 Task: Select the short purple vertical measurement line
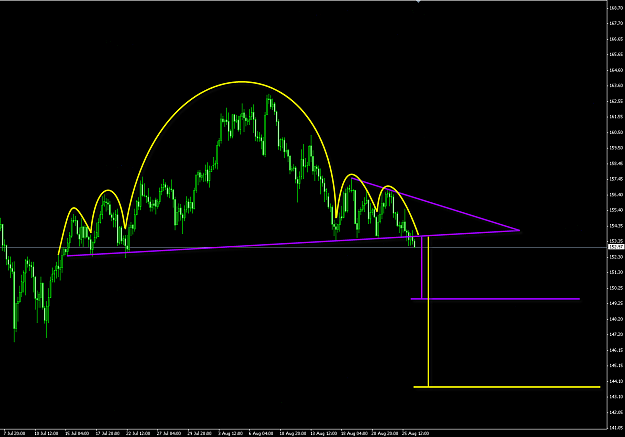point(422,268)
